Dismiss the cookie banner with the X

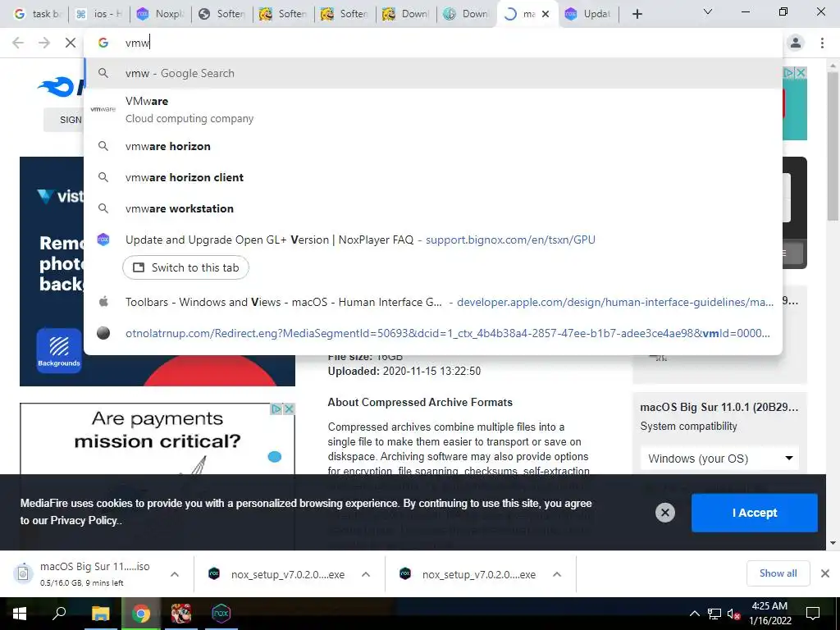tap(664, 513)
